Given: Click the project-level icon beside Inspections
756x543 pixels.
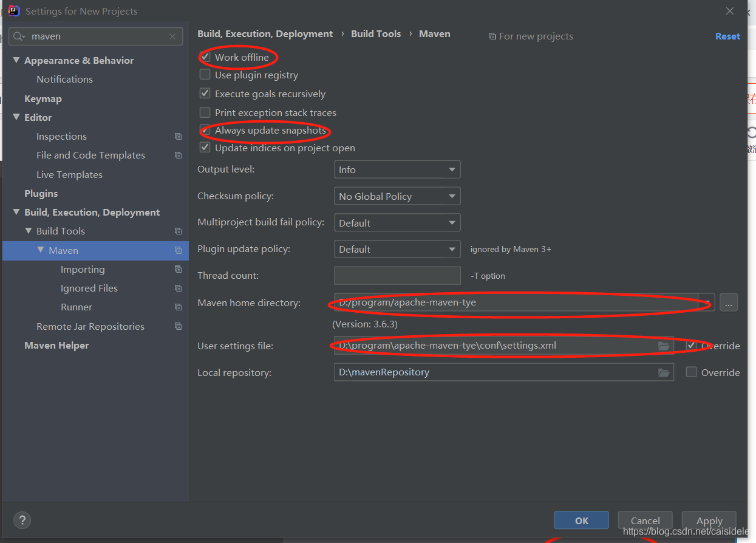Looking at the screenshot, I should pos(178,137).
